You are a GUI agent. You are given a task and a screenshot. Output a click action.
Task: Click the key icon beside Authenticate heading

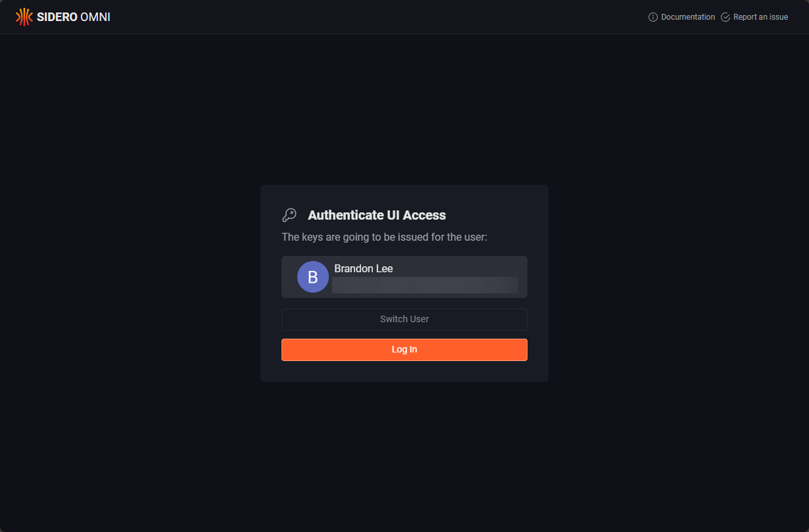tap(289, 215)
